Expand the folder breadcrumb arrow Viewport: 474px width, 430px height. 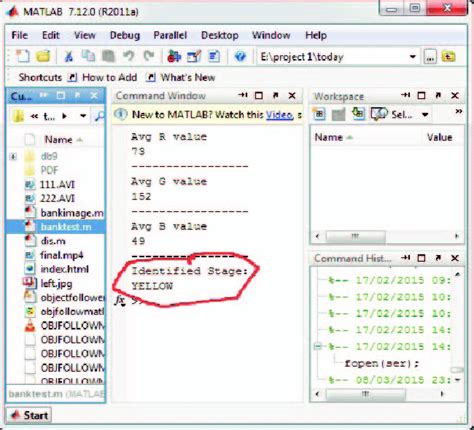coord(64,116)
